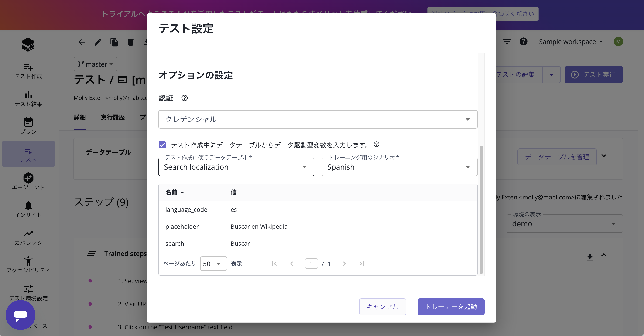Click the search row name

pos(175,244)
